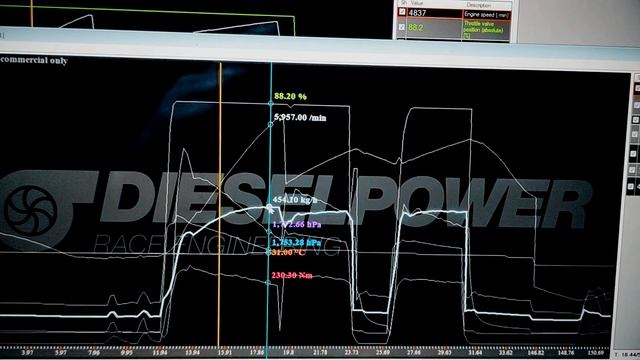Select the Engine speed value 4837
Screen dimensions: 640x360
[435, 13]
